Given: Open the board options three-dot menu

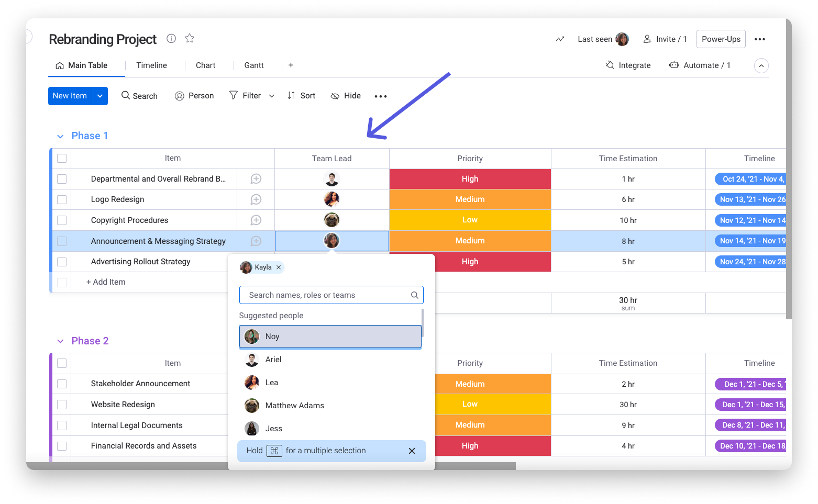Looking at the screenshot, I should [760, 39].
